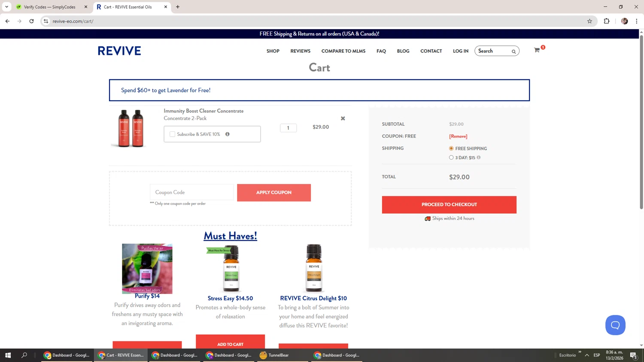This screenshot has height=362, width=644.
Task: Open the Must Haves! heading link
Action: coord(230,236)
